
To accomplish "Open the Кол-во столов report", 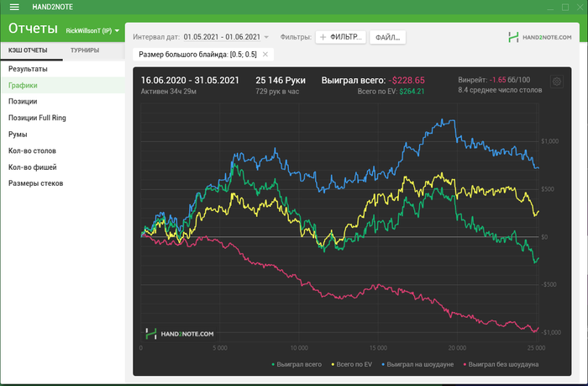I will coord(63,151).
